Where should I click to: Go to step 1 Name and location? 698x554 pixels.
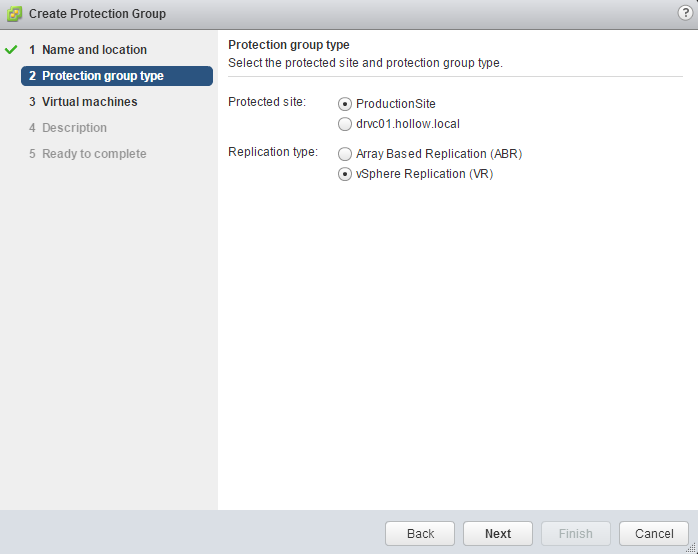94,50
